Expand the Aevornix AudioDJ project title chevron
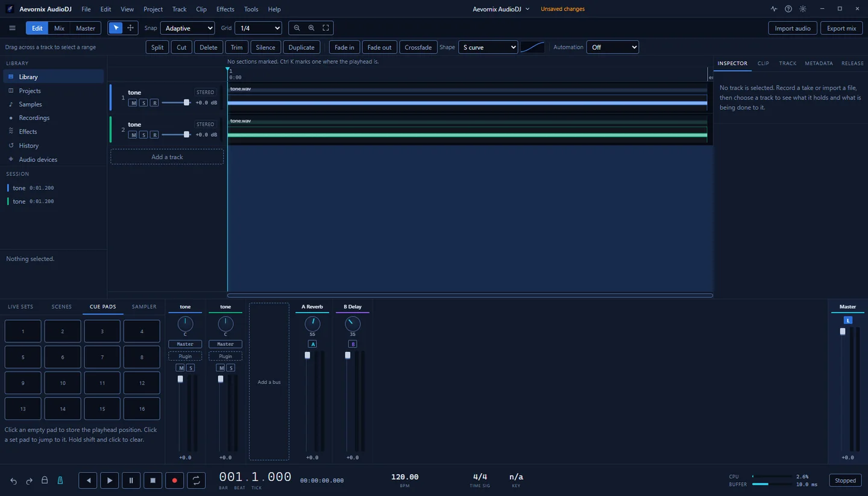 [527, 9]
